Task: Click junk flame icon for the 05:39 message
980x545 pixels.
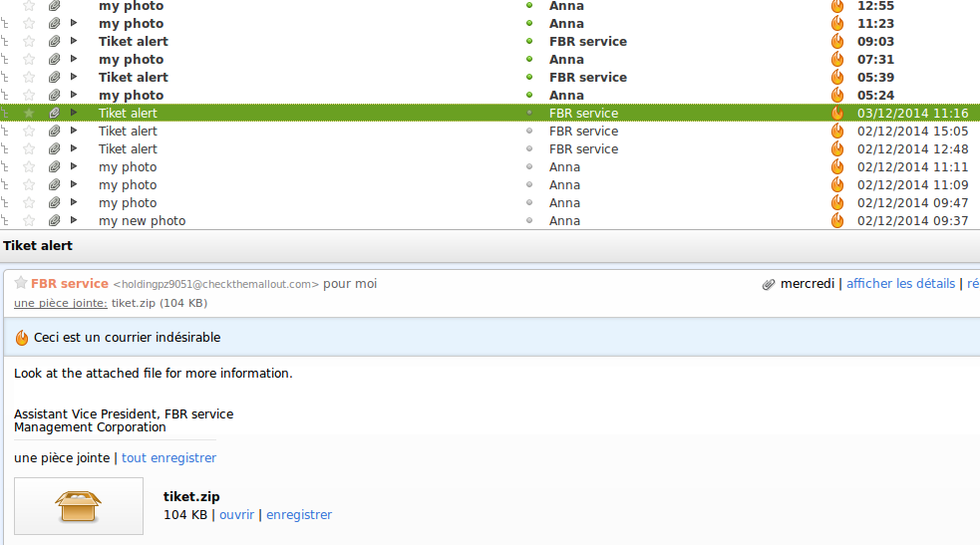Action: pyautogui.click(x=837, y=78)
